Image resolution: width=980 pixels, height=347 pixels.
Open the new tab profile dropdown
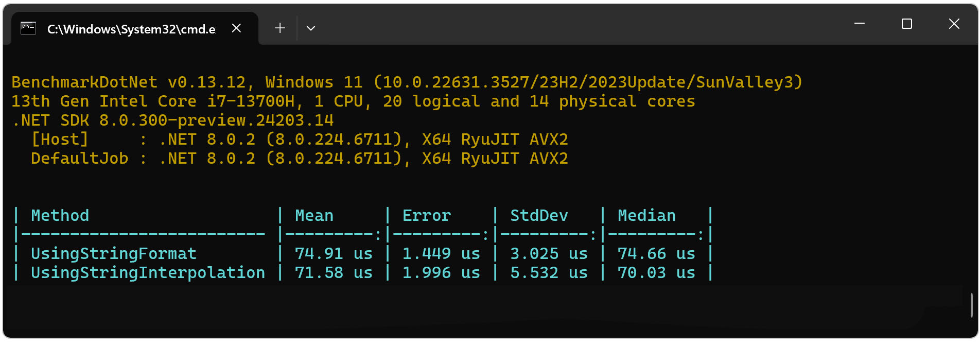click(x=311, y=28)
